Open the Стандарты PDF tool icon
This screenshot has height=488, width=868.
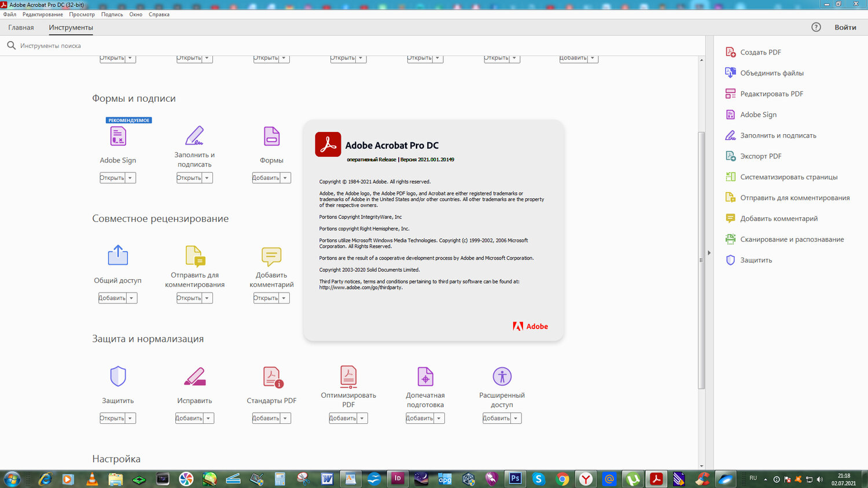coord(273,377)
